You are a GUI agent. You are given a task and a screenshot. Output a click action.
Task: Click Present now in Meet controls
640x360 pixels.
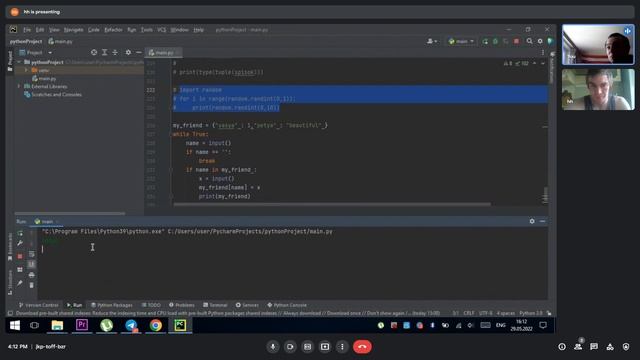[325, 347]
